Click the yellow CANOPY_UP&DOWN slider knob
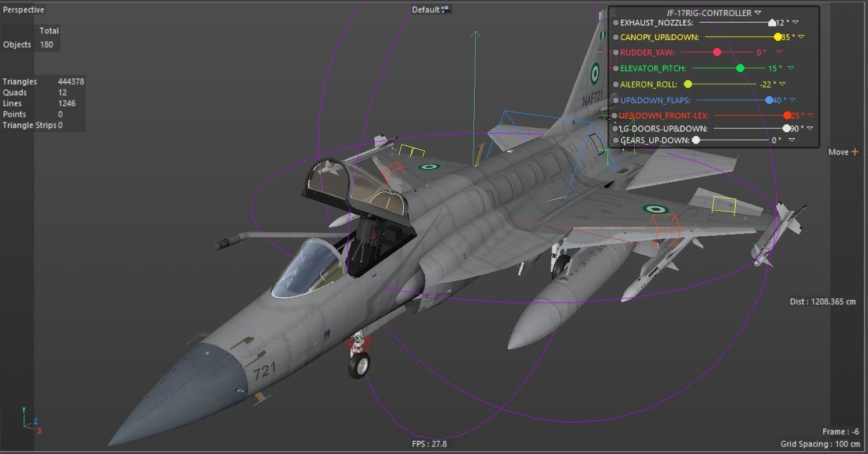 click(777, 37)
